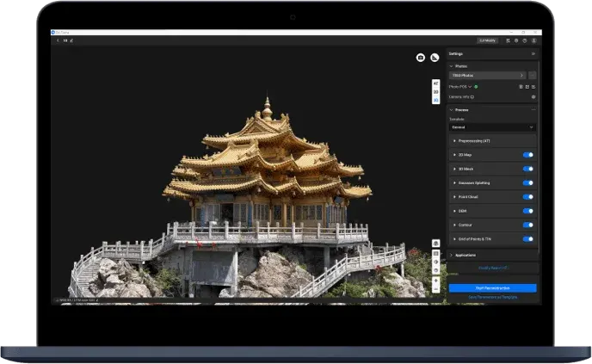Open the Process section more options
Screen dimensions: 592x364
click(533, 110)
